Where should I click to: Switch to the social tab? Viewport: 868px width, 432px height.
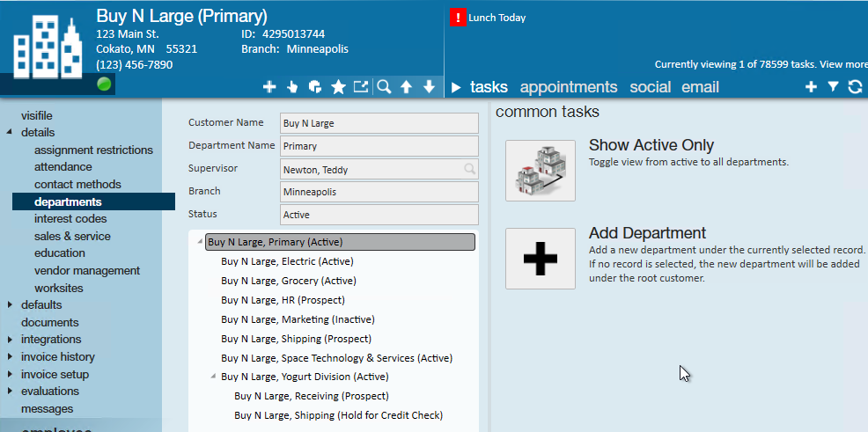(651, 87)
